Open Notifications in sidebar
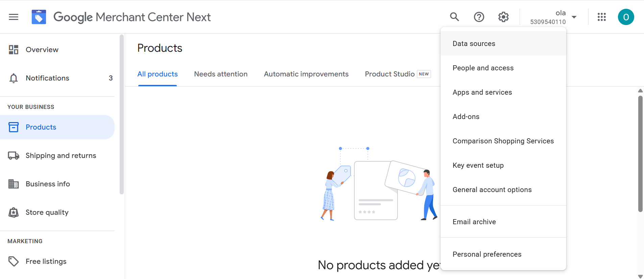Image resolution: width=644 pixels, height=279 pixels. (47, 78)
